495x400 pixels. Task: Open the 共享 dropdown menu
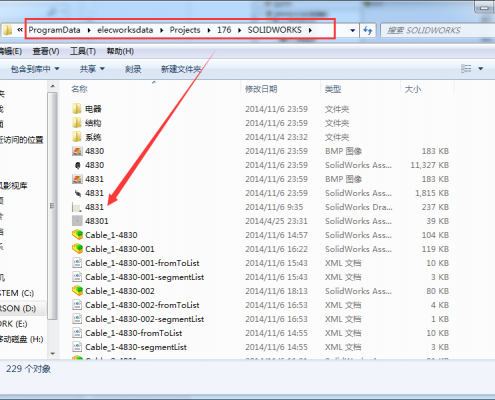(92, 69)
